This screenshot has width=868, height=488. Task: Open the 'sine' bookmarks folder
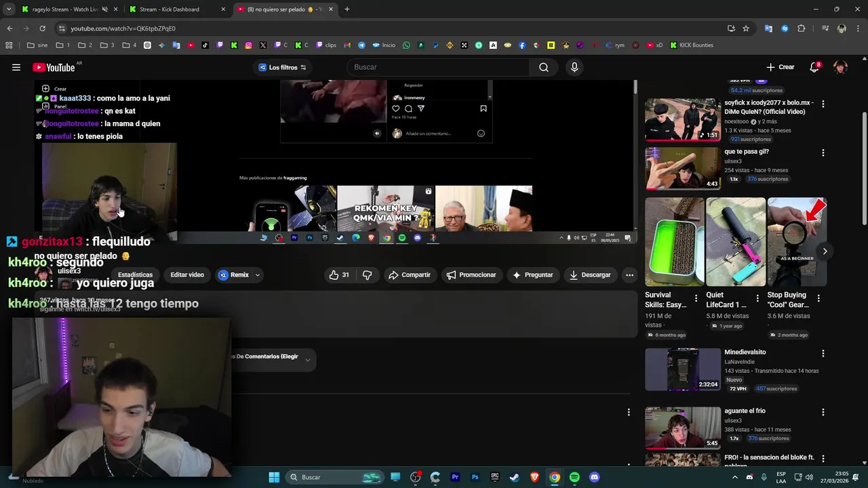37,45
